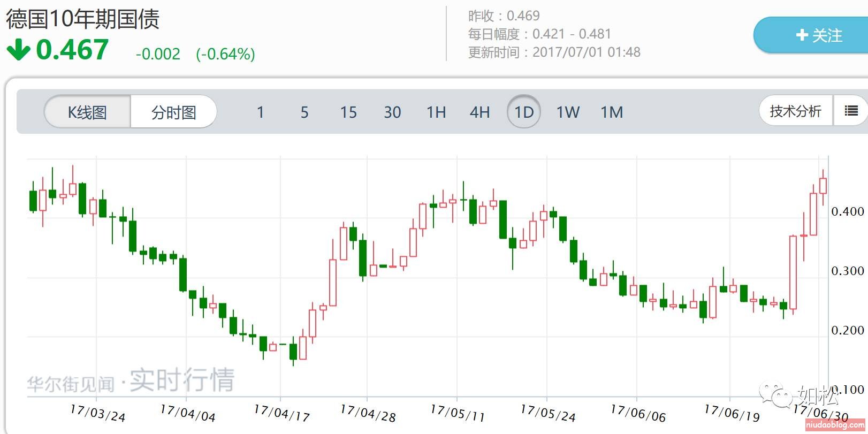Click the green down arrow icon

(18, 50)
